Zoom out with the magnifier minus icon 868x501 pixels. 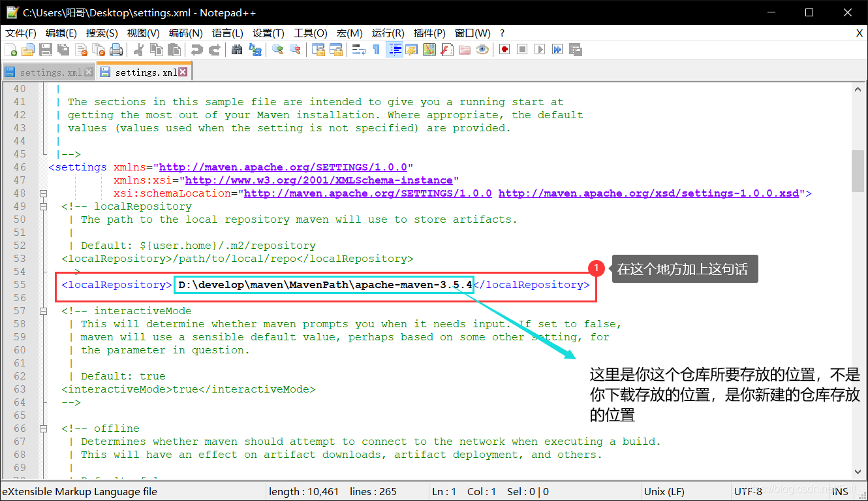295,50
